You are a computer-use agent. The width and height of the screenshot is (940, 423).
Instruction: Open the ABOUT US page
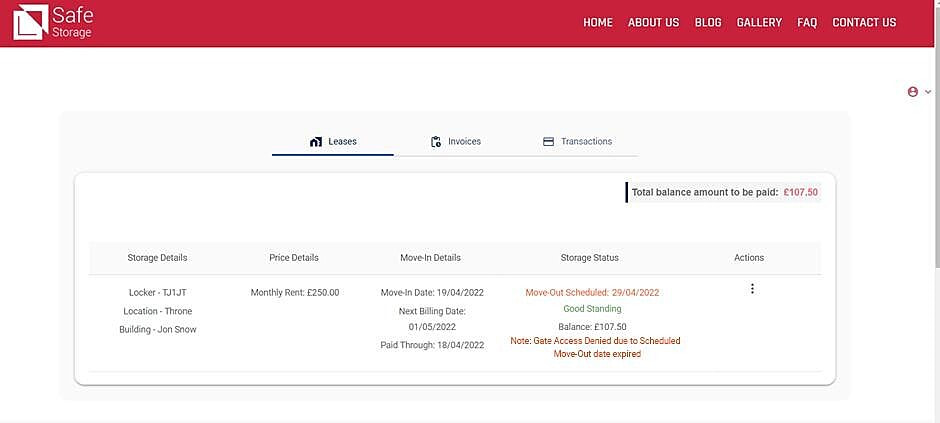click(x=653, y=23)
